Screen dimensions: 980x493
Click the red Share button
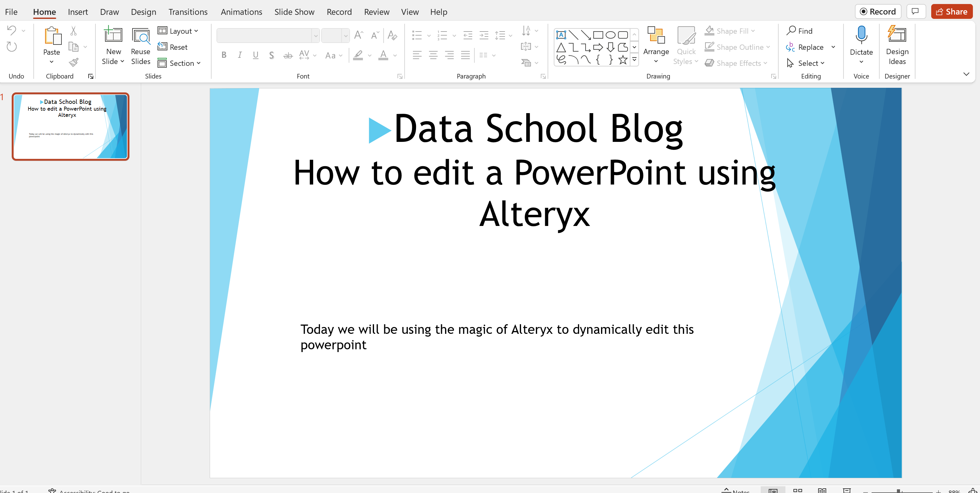[x=951, y=11]
